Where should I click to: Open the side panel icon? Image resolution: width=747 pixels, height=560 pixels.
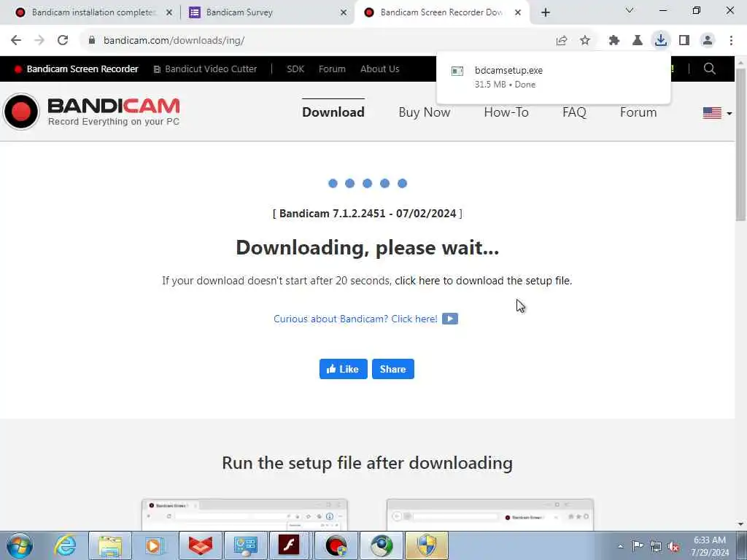[684, 41]
